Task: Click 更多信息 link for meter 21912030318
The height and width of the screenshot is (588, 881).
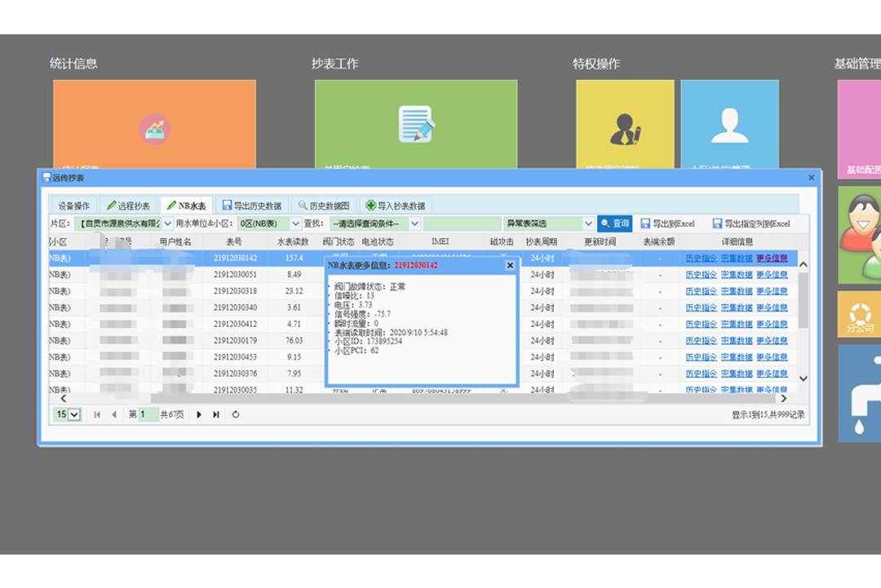Action: [x=772, y=291]
